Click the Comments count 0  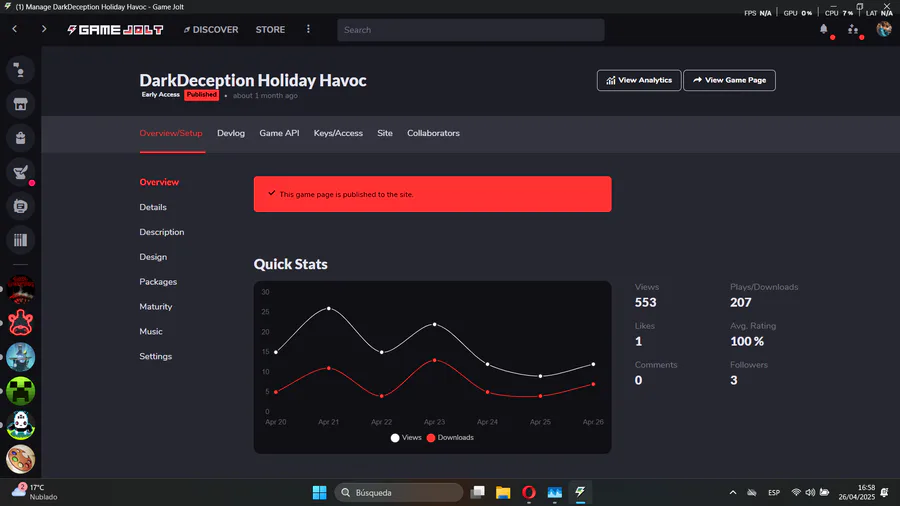coord(638,380)
